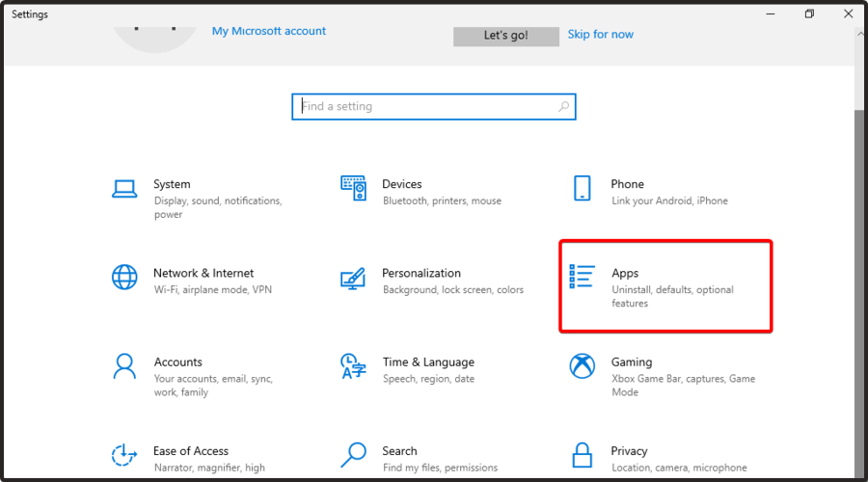Open the Privacy category title
The height and width of the screenshot is (482, 868).
(x=629, y=451)
